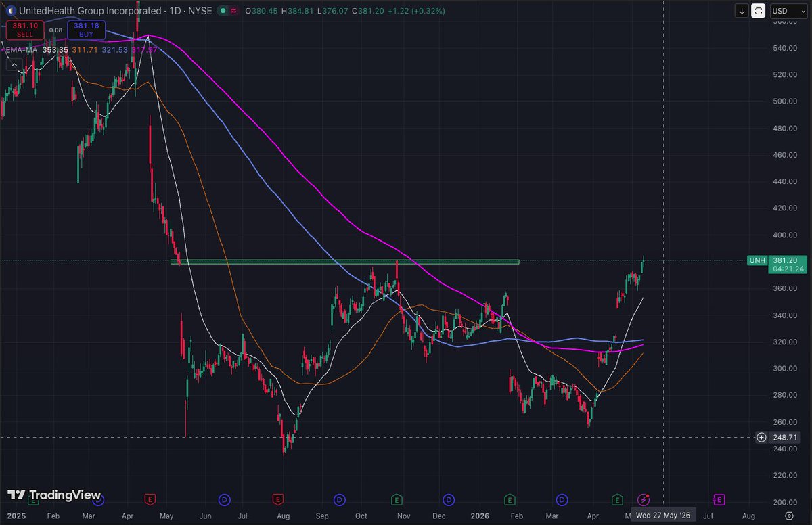Viewport: 812px width, 525px height.
Task: Click the dividend D marker between Jun and Jul
Action: click(224, 500)
